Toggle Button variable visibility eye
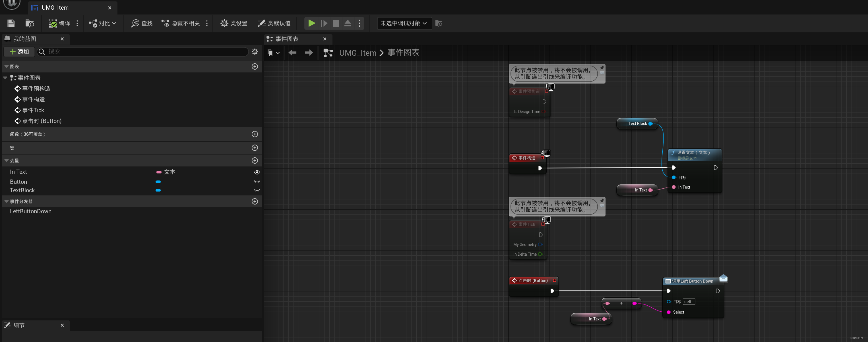The width and height of the screenshot is (868, 342). pos(257,182)
